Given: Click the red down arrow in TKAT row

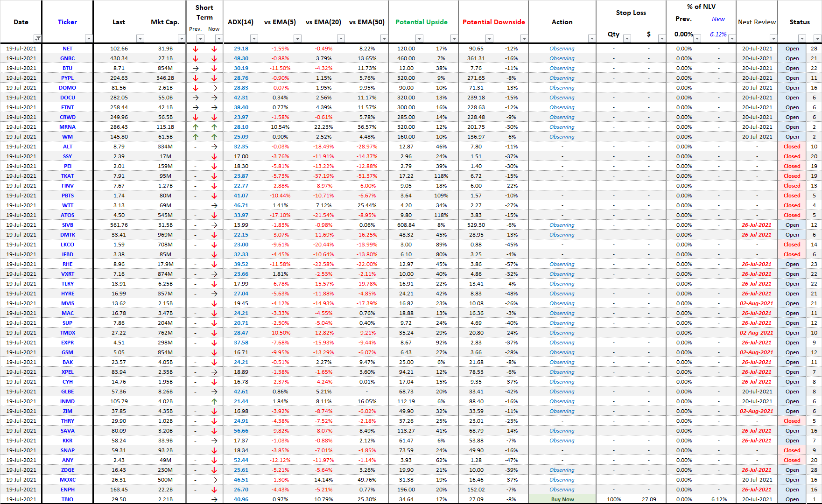Looking at the screenshot, I should [214, 176].
